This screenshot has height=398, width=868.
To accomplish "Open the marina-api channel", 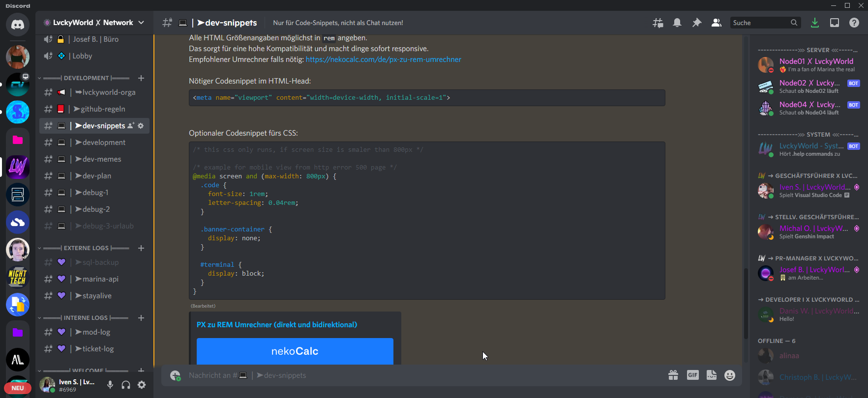I will click(x=100, y=279).
